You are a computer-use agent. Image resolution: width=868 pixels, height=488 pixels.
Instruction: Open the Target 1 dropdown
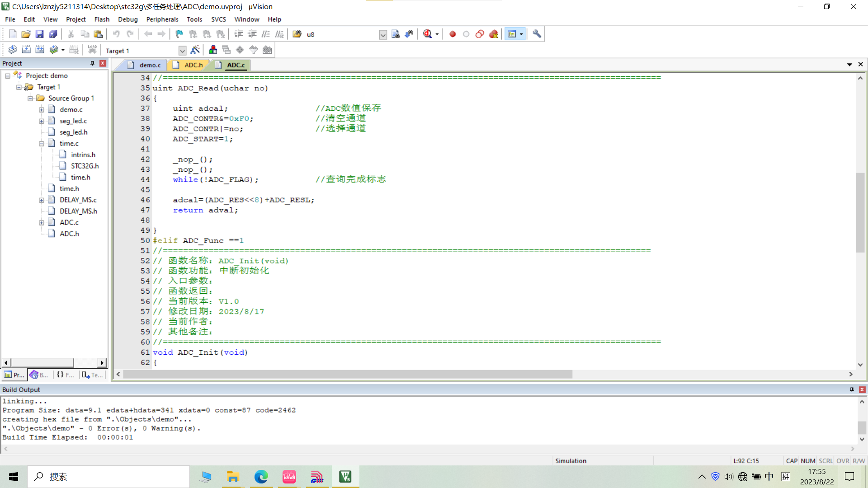point(182,51)
